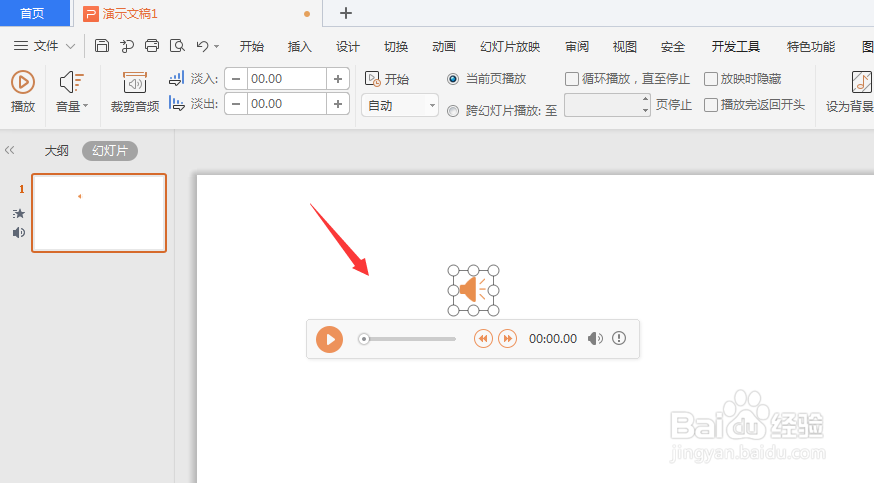
Task: Switch to the 动画 ribbon tab
Action: (x=444, y=46)
